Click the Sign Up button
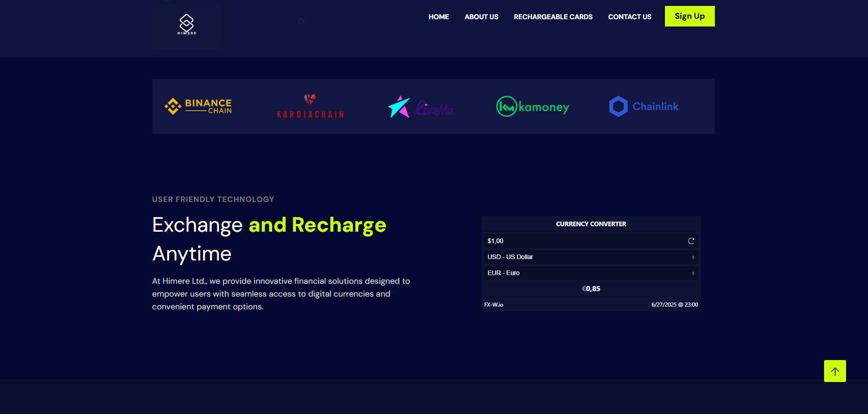868x414 pixels. coord(690,16)
